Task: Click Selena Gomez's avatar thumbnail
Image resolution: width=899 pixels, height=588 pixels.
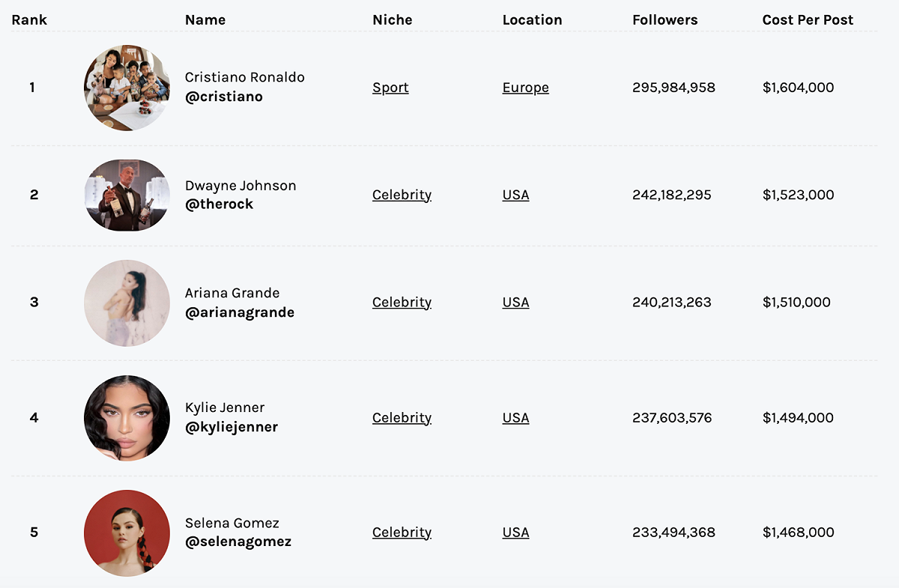Action: (127, 533)
